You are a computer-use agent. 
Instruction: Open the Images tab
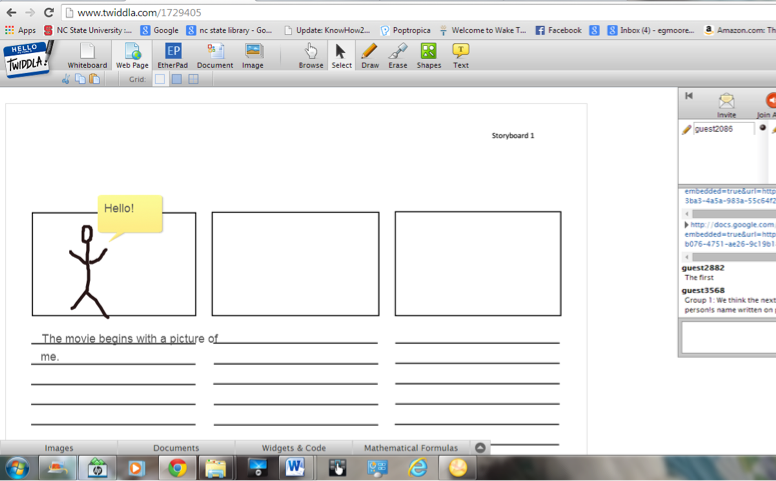click(59, 448)
